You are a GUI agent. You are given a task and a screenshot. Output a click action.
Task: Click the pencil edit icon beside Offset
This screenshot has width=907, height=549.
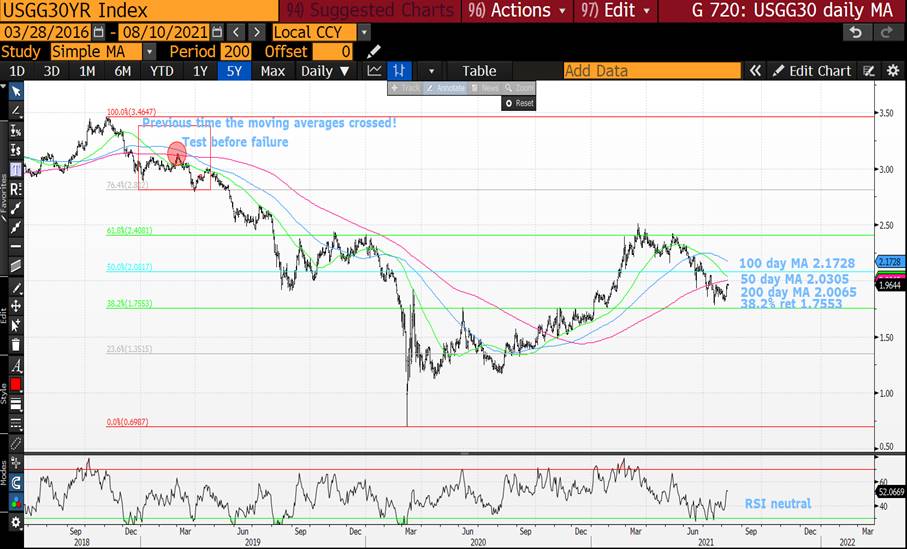pyautogui.click(x=374, y=51)
